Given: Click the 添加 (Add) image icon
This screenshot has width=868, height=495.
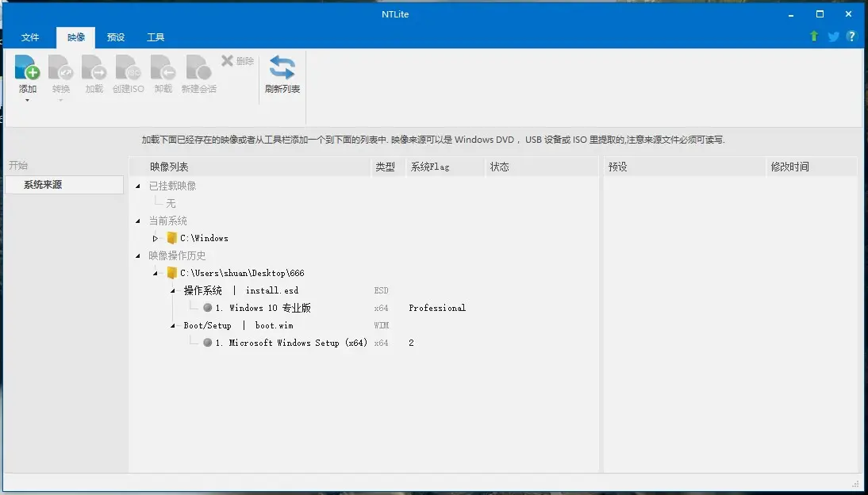Looking at the screenshot, I should (x=27, y=67).
